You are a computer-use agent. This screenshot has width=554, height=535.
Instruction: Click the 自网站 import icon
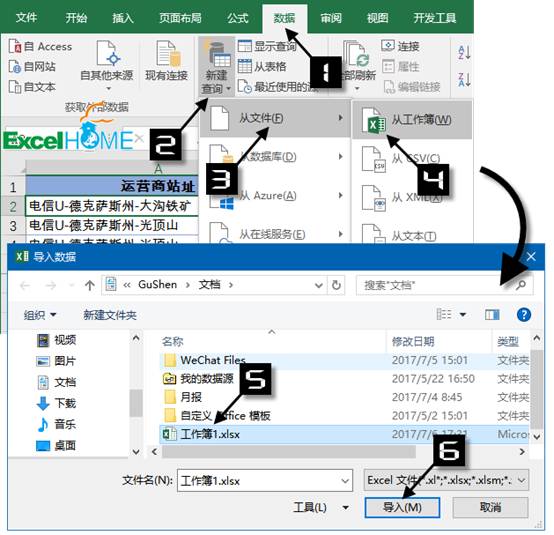(x=15, y=66)
